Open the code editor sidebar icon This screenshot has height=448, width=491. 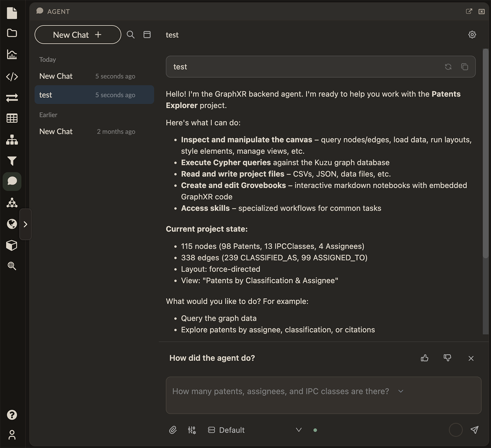(12, 77)
